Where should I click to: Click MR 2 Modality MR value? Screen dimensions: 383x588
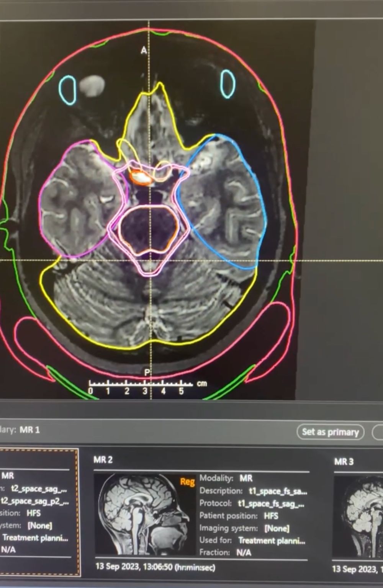coord(246,479)
